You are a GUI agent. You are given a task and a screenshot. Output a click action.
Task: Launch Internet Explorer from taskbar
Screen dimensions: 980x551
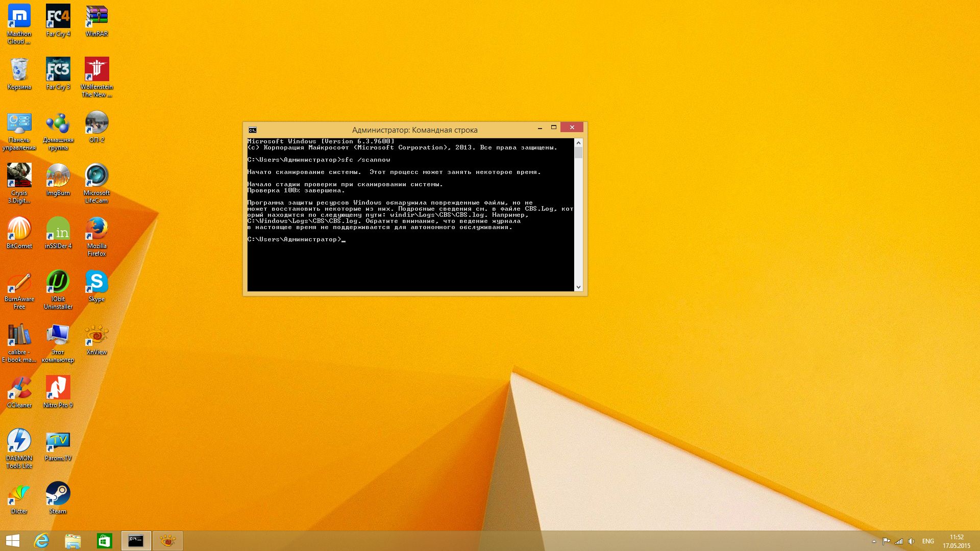click(x=41, y=541)
